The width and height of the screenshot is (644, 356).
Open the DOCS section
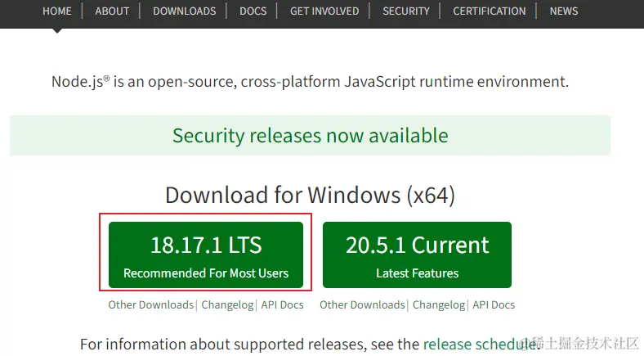[253, 11]
